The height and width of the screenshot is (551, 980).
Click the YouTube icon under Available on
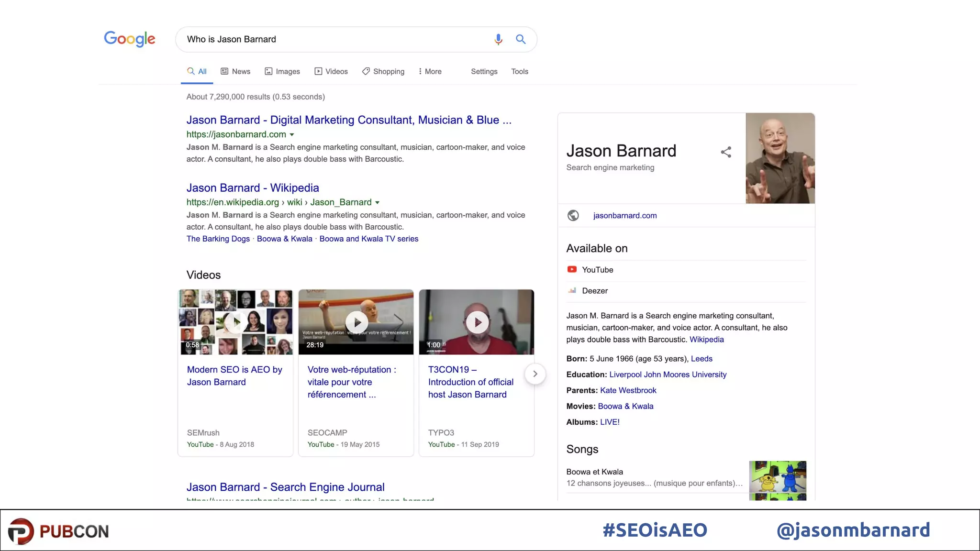click(x=572, y=269)
